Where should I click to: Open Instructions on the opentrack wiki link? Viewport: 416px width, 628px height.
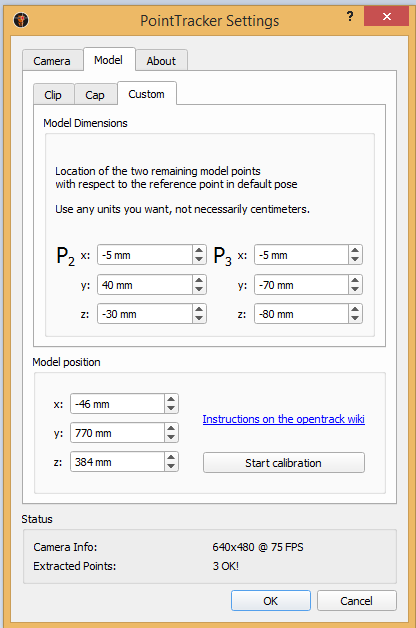(283, 419)
